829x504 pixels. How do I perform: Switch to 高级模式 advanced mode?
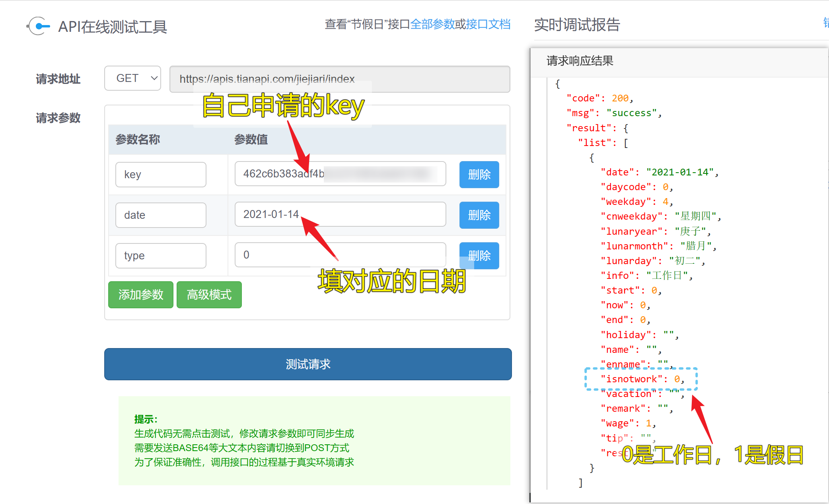[209, 295]
